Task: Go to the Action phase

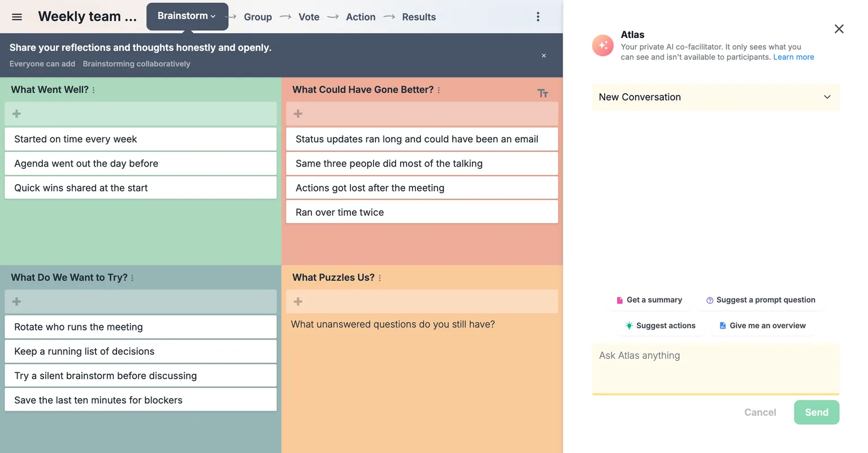Action: [x=361, y=17]
